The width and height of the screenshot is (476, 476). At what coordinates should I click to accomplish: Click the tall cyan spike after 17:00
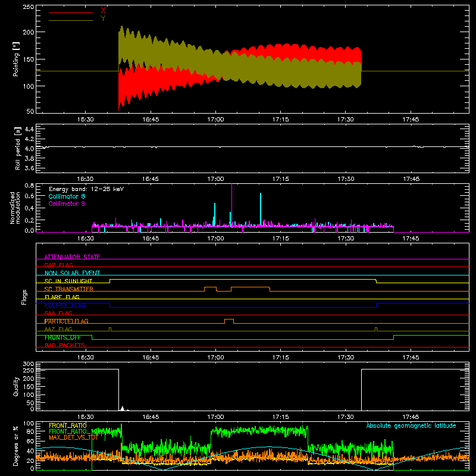coord(261,209)
